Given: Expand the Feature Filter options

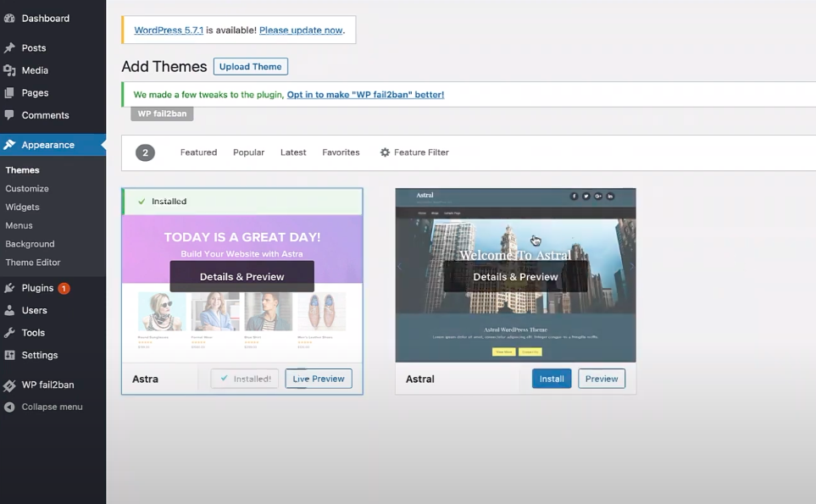Looking at the screenshot, I should click(x=414, y=152).
